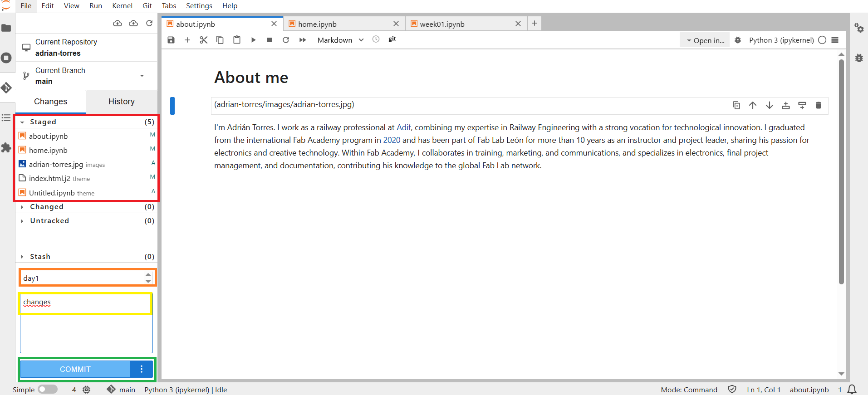This screenshot has height=395, width=868.
Task: Collapse the Staged files section
Action: click(22, 122)
